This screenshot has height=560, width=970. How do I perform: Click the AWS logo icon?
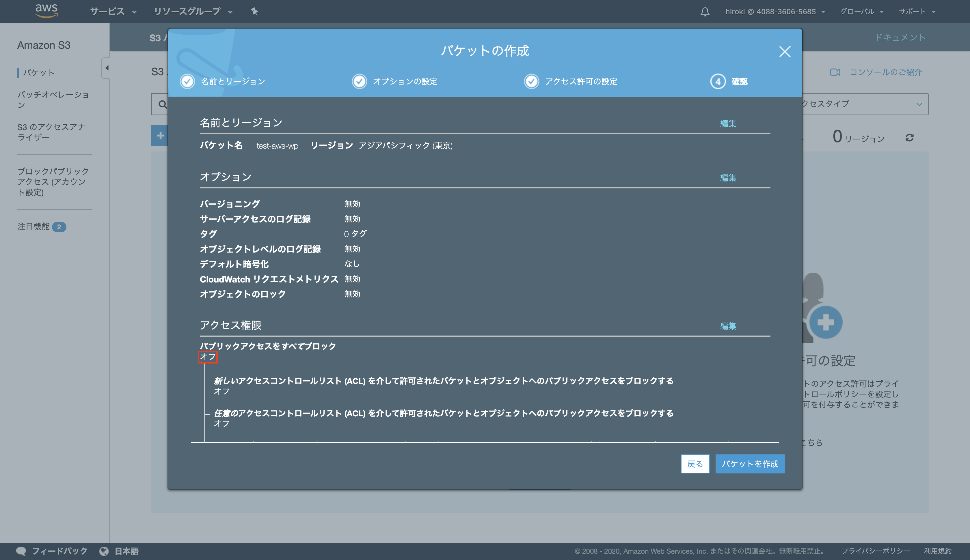click(x=46, y=10)
